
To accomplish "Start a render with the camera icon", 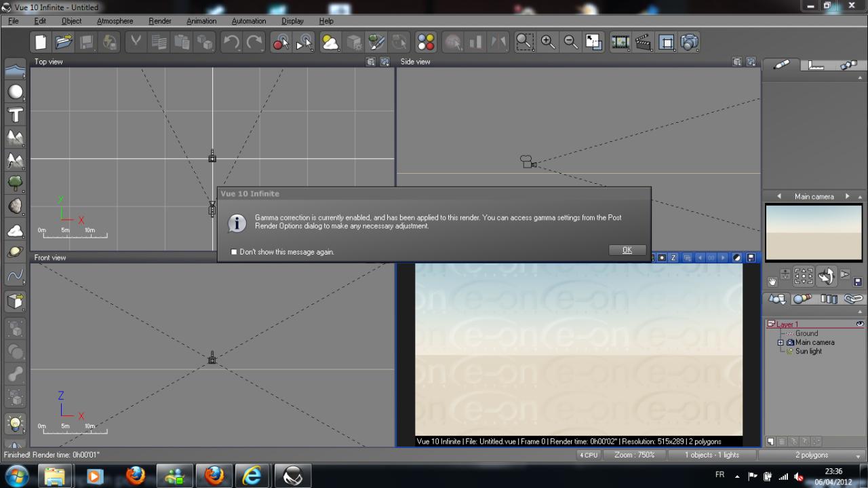I will point(690,42).
